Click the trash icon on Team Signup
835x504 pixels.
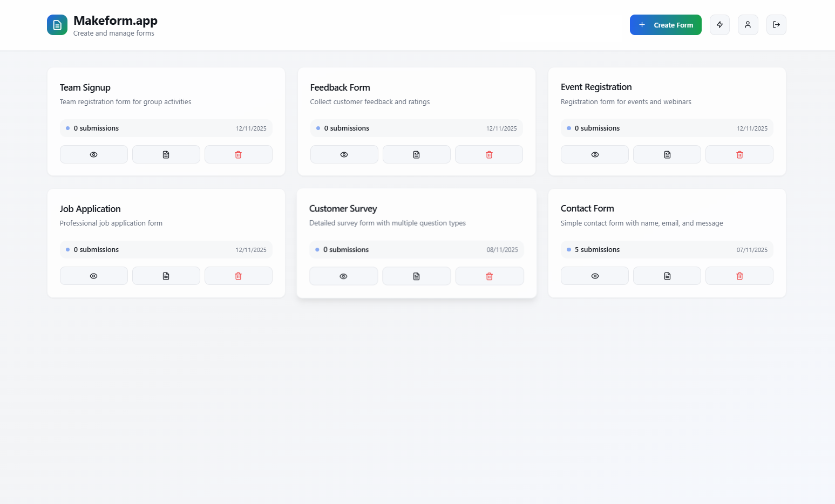coord(238,154)
